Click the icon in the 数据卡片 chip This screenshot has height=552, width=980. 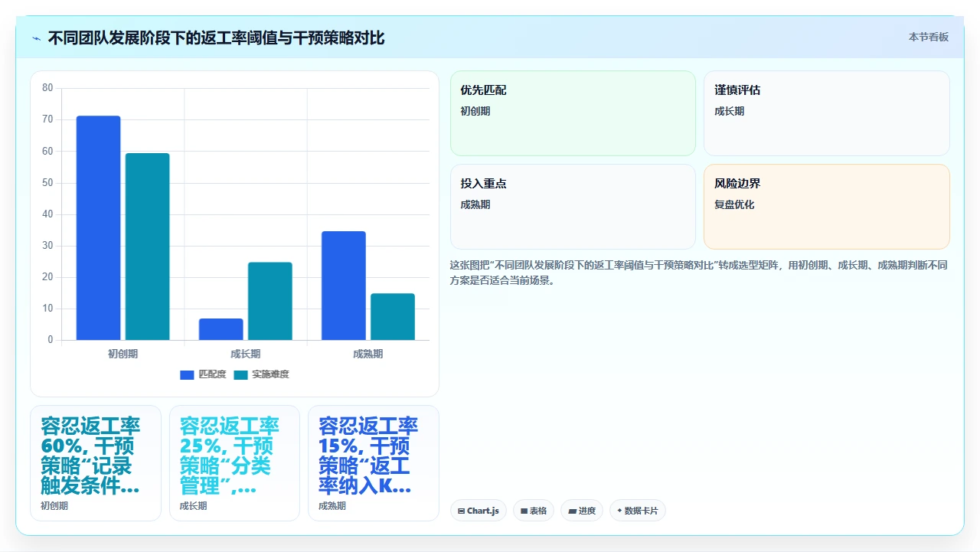[619, 510]
